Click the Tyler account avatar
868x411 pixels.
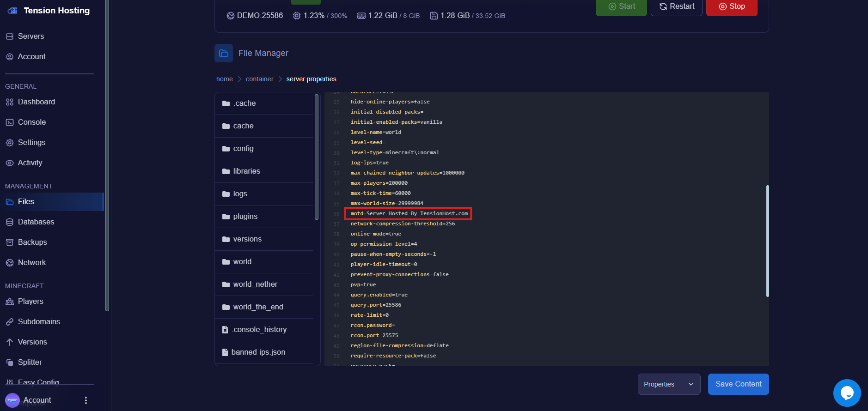(x=12, y=400)
